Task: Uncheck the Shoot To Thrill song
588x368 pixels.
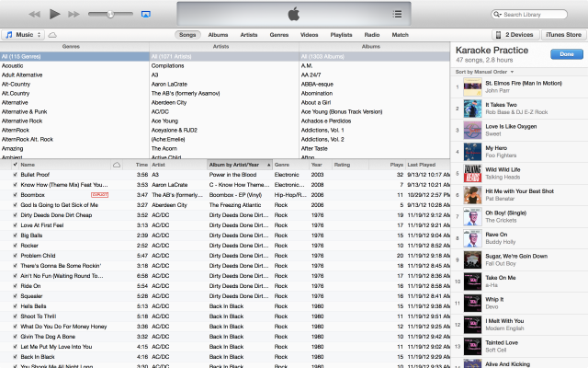Action: tap(15, 316)
